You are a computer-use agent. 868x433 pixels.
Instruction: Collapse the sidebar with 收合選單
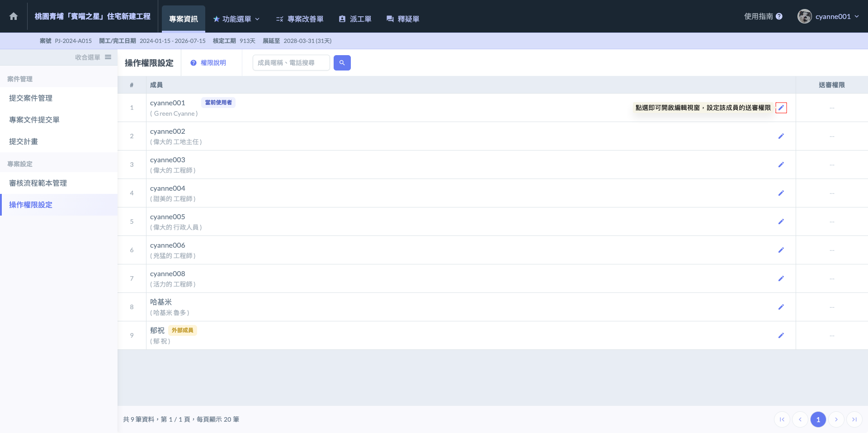point(93,57)
